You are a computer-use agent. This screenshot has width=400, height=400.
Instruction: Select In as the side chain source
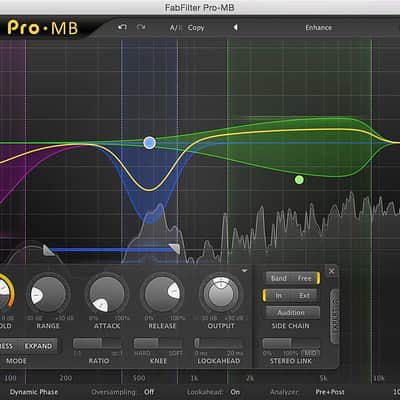(278, 296)
